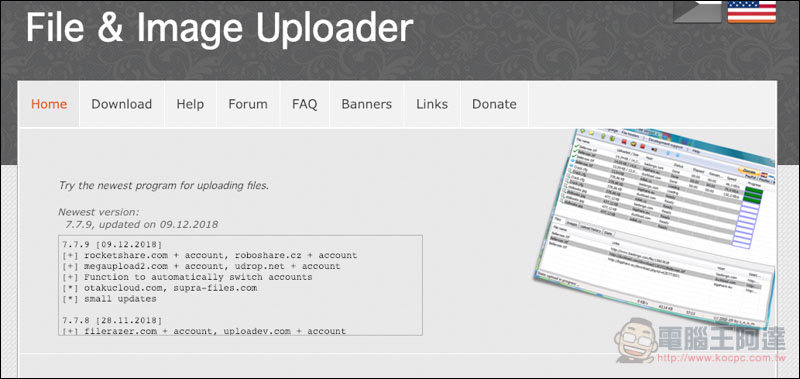Open the FAQ page
The height and width of the screenshot is (379, 800).
coord(305,104)
